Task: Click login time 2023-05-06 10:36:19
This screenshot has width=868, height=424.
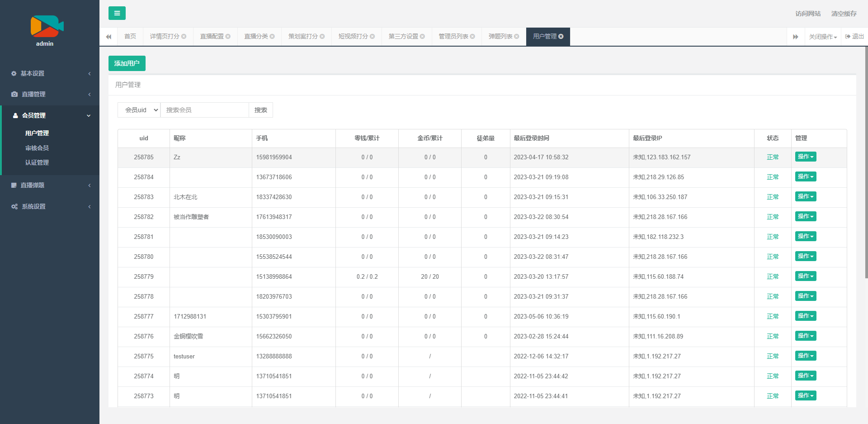Action: point(541,316)
